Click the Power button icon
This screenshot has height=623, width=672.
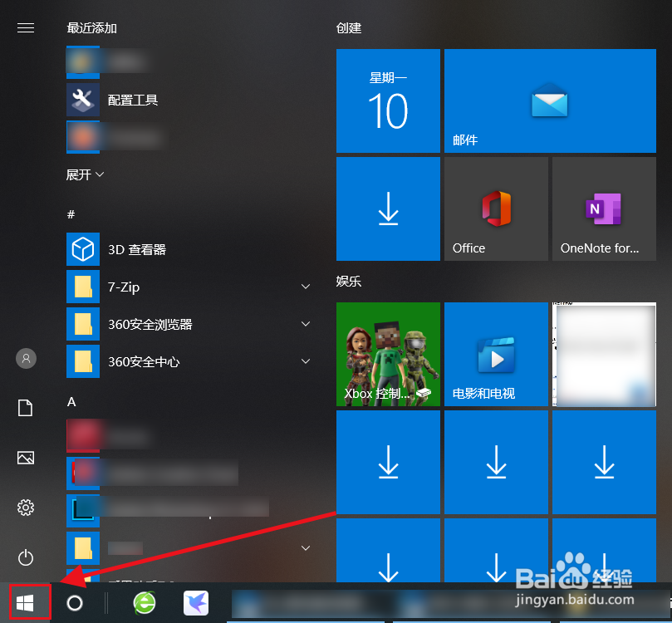pyautogui.click(x=26, y=557)
